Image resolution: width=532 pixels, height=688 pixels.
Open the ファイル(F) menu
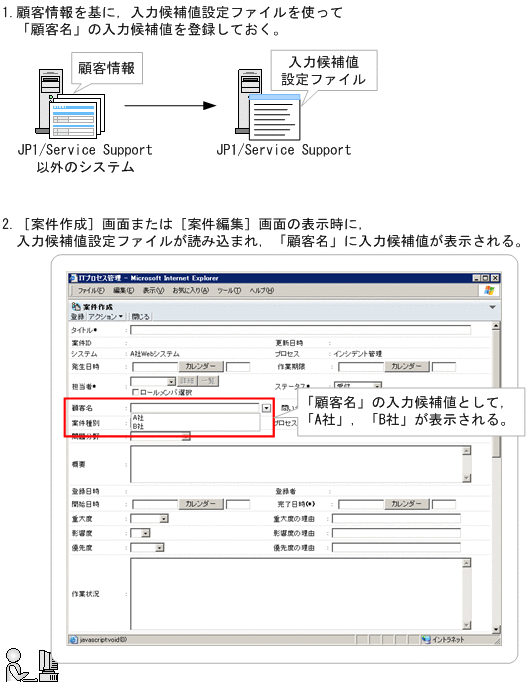click(91, 290)
